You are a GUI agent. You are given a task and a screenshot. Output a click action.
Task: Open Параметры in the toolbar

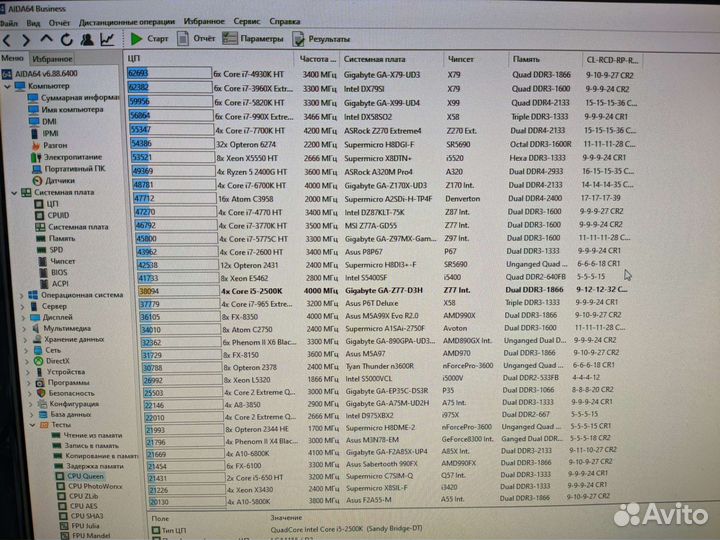tap(253, 39)
